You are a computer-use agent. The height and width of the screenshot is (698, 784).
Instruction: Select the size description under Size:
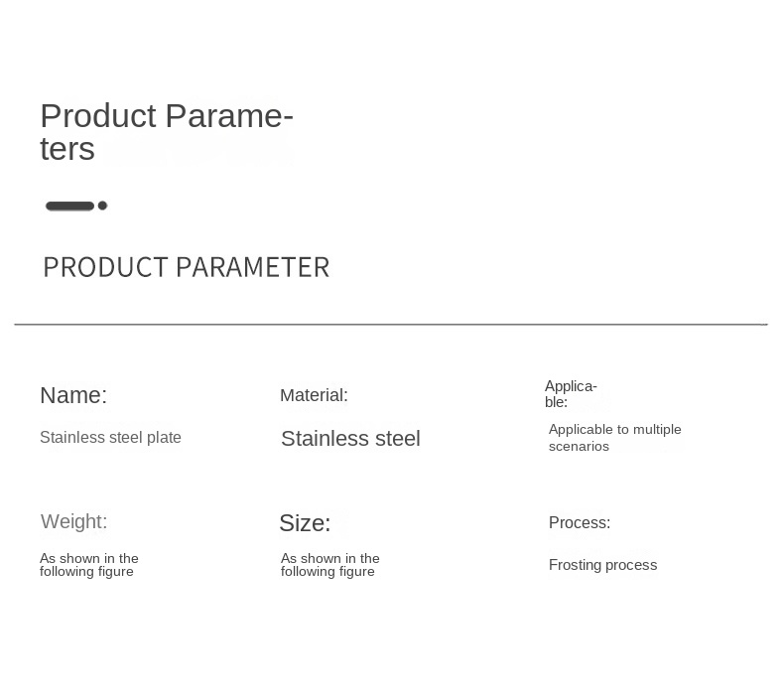click(330, 565)
